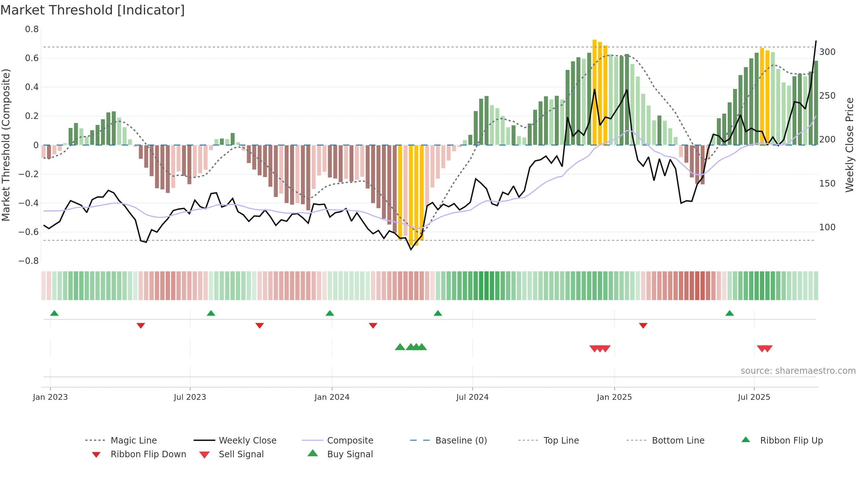Click the source: sharemaestro.com text
Viewport: 868px width, 488px height.
(x=798, y=371)
